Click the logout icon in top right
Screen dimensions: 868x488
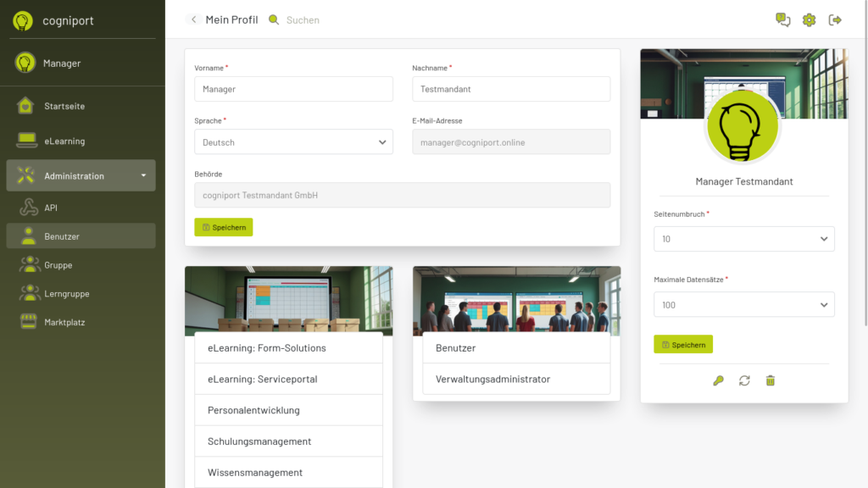click(x=835, y=19)
